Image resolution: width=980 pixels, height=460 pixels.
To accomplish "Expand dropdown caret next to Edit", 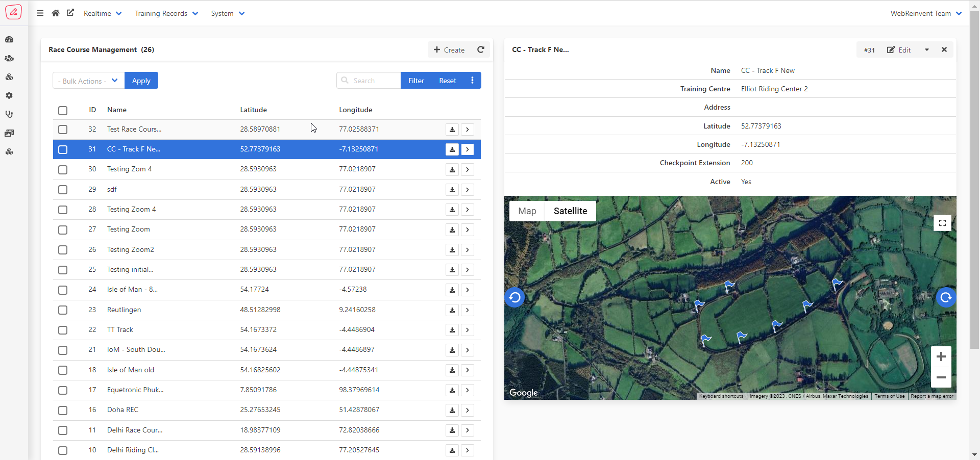I will pyautogui.click(x=926, y=50).
